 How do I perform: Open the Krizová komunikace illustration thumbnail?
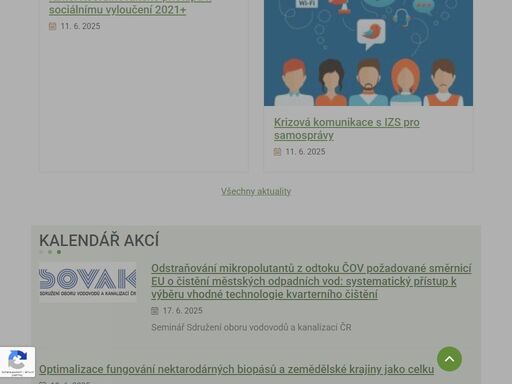click(368, 53)
